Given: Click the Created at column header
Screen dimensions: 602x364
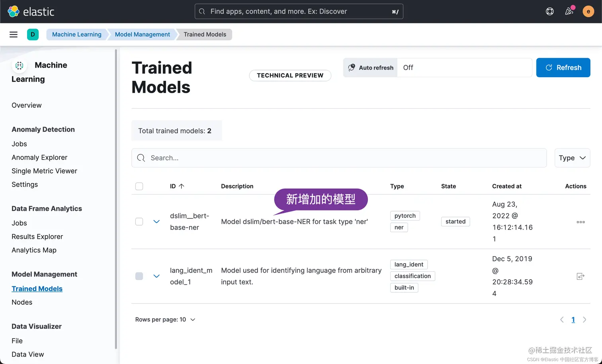Looking at the screenshot, I should [507, 186].
